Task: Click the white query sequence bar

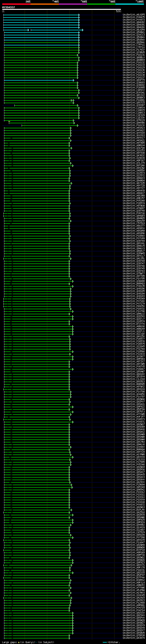Action: click(x=61, y=10)
